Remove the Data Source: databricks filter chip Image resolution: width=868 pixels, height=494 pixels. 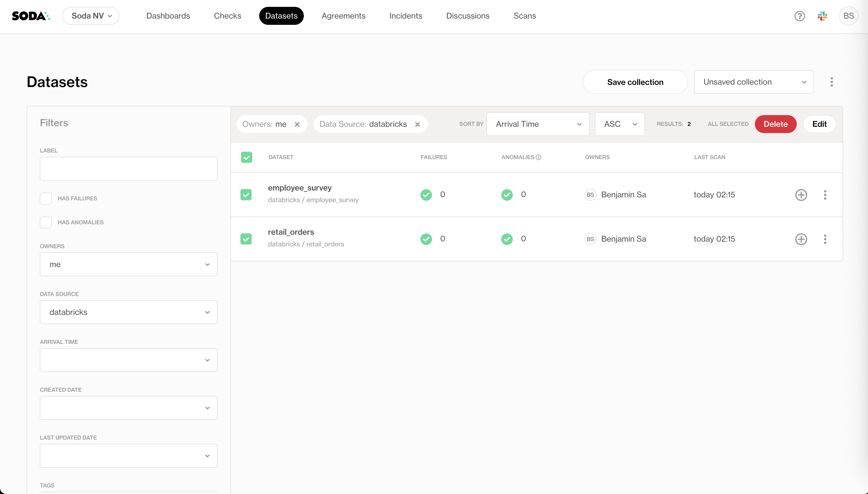[x=417, y=124]
